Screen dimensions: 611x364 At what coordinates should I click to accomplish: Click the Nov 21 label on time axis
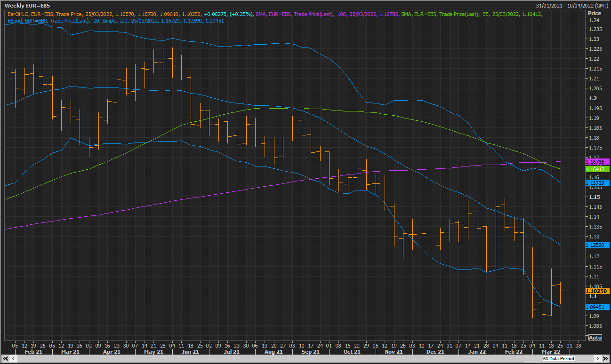394,351
